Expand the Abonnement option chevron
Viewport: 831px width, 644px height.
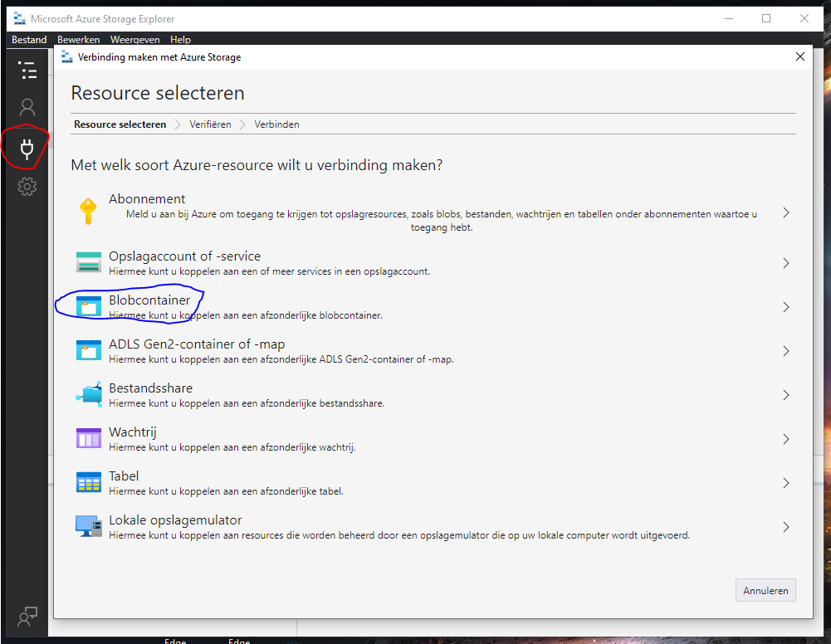786,212
